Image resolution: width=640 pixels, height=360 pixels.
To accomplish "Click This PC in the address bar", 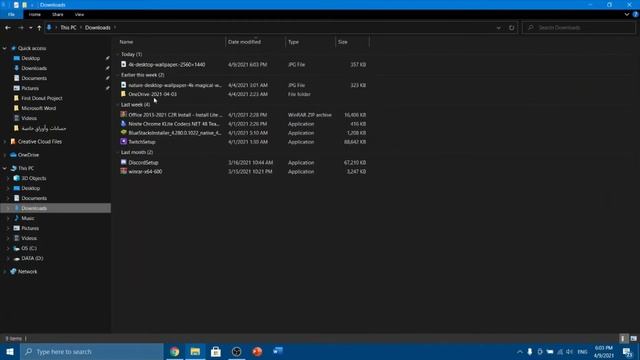I will (x=68, y=27).
